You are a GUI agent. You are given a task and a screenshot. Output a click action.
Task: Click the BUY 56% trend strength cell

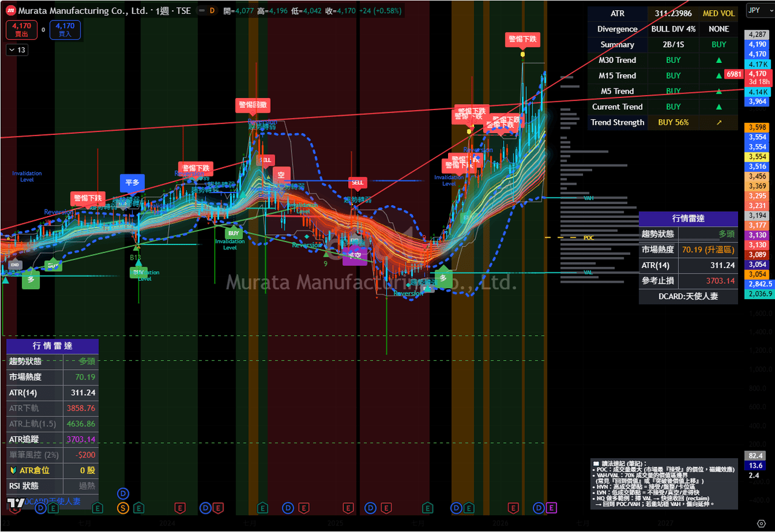673,122
